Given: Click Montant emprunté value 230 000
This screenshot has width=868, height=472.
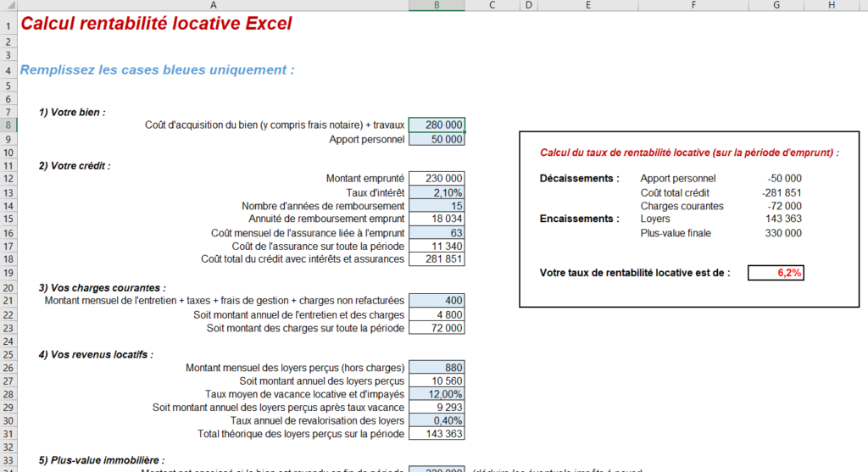Looking at the screenshot, I should (437, 178).
